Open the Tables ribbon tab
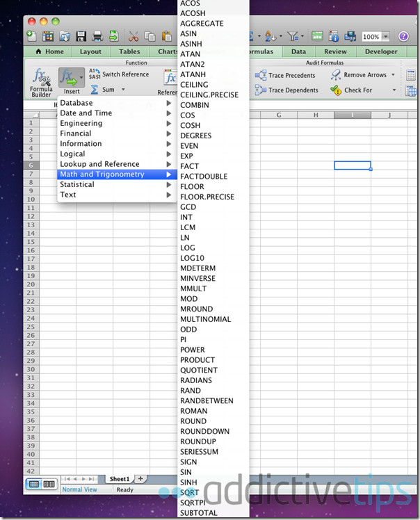420x520 pixels. [129, 51]
